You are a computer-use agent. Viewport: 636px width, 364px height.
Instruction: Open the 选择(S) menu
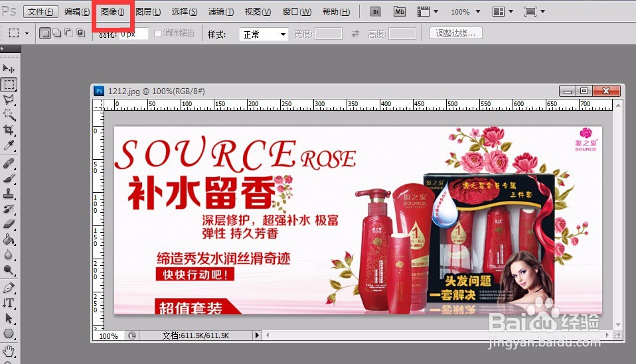tap(185, 12)
